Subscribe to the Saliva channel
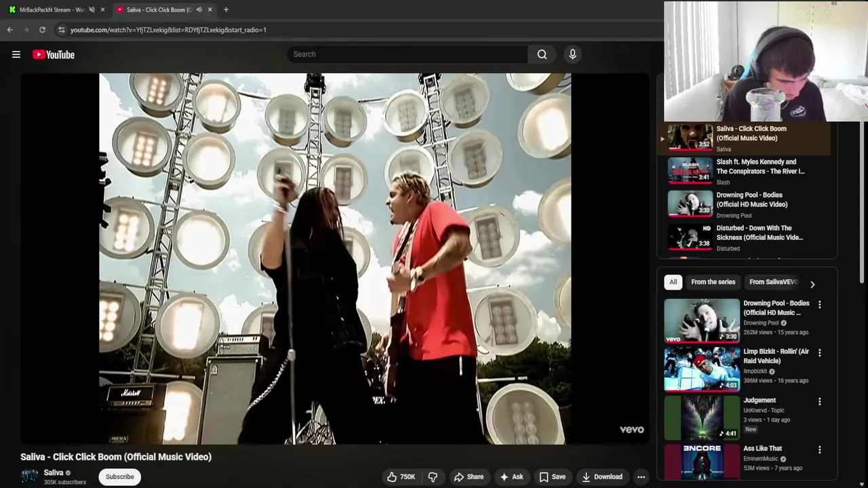The height and width of the screenshot is (488, 868). [119, 476]
